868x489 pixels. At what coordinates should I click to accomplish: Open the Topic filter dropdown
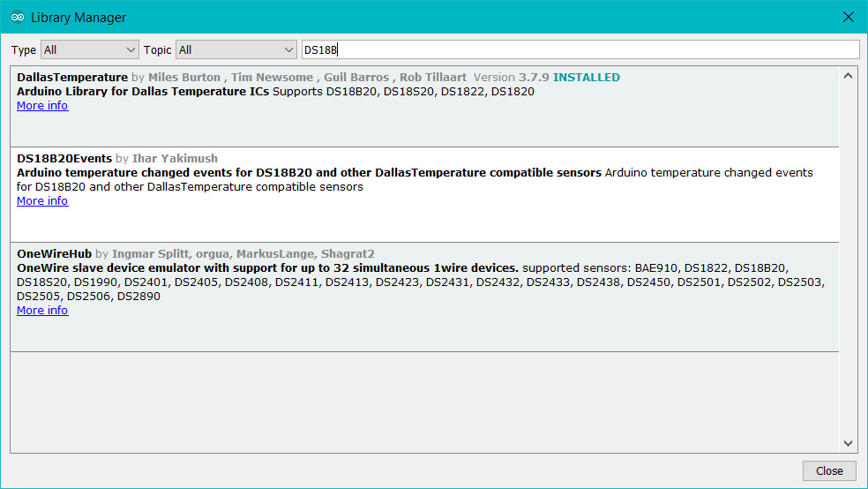point(236,49)
